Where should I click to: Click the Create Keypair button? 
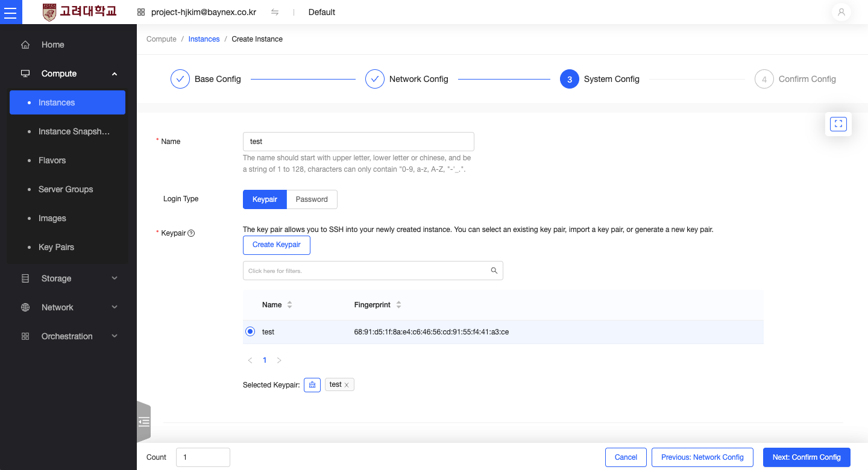coord(277,245)
